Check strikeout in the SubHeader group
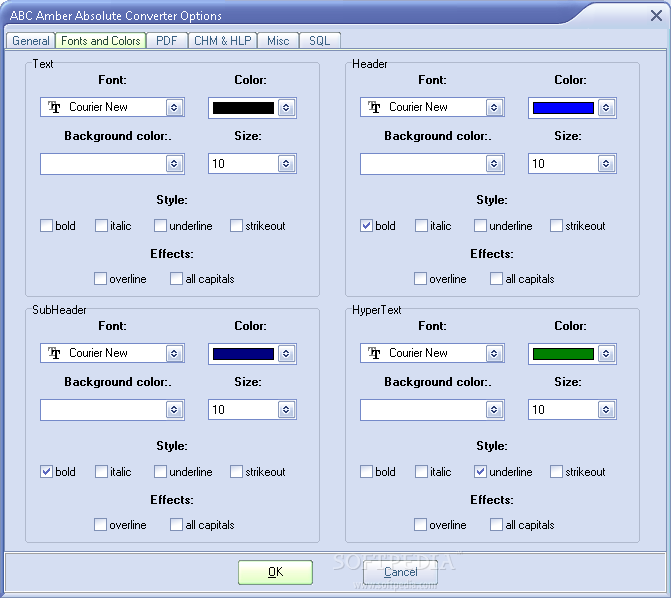671x598 pixels. [x=236, y=472]
